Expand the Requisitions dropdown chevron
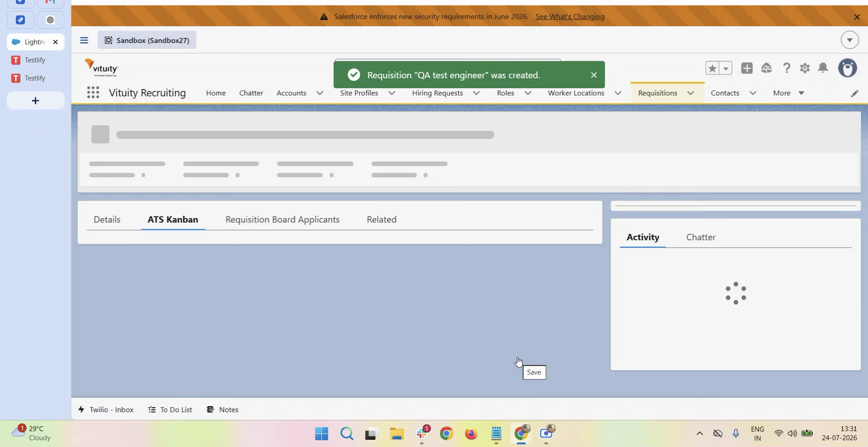The width and height of the screenshot is (868, 447). pos(691,93)
